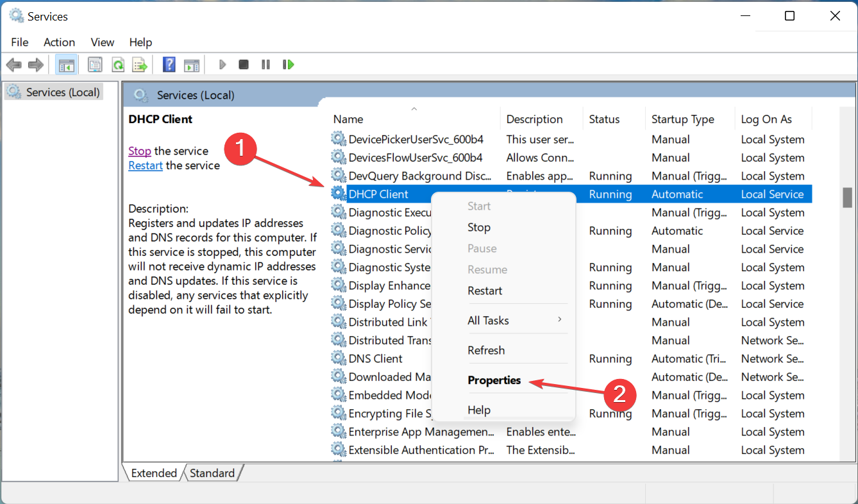Click the Export List toolbar icon
This screenshot has width=858, height=504.
point(139,65)
